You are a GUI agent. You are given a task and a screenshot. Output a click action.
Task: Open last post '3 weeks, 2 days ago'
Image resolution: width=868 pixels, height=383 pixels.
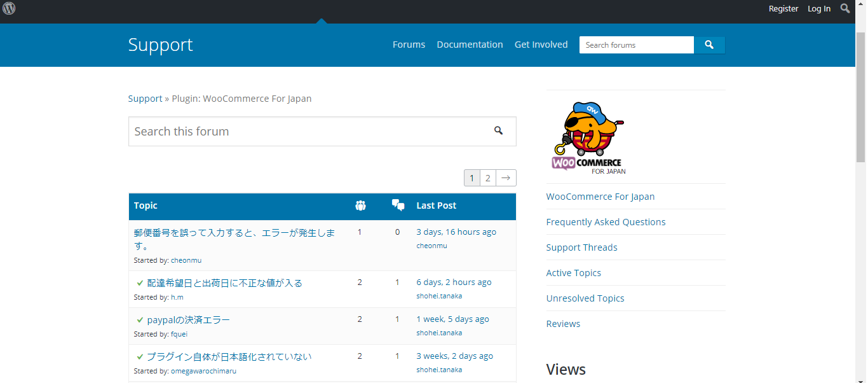point(454,356)
